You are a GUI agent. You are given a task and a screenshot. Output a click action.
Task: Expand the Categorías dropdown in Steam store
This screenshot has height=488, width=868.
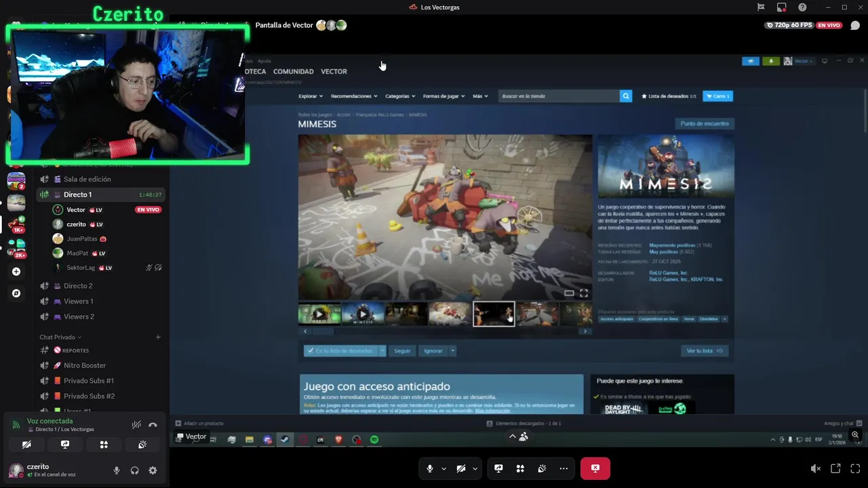[x=400, y=96]
